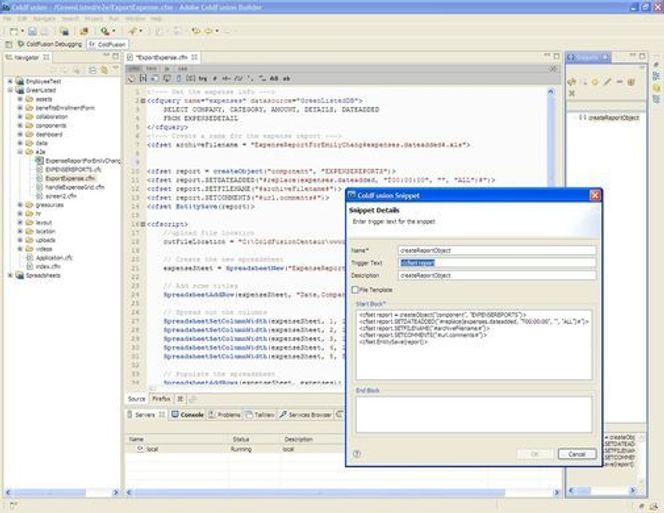
Task: Click Cancel in the Snippet dialog
Action: click(577, 454)
